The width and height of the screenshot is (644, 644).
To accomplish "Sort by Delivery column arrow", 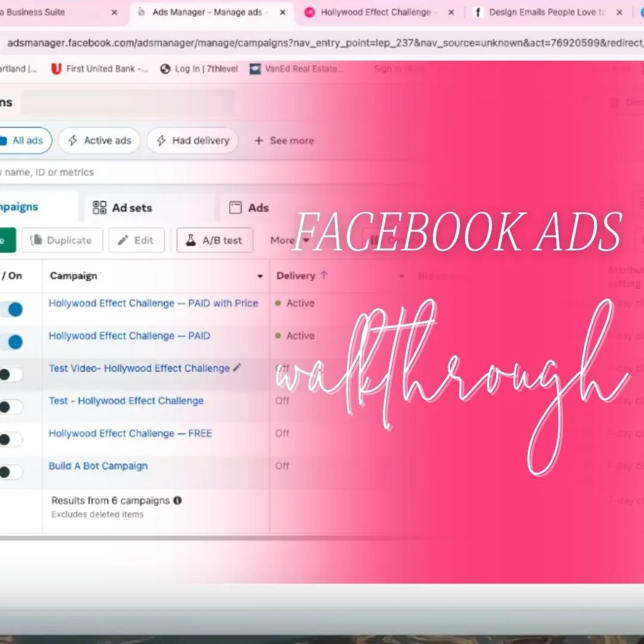I will pos(324,275).
